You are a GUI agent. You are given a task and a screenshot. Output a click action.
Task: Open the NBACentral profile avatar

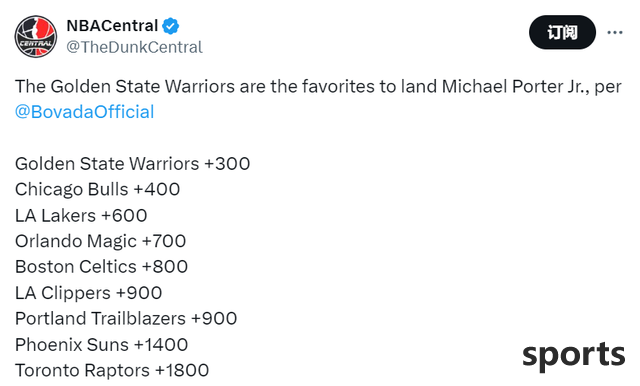36,36
